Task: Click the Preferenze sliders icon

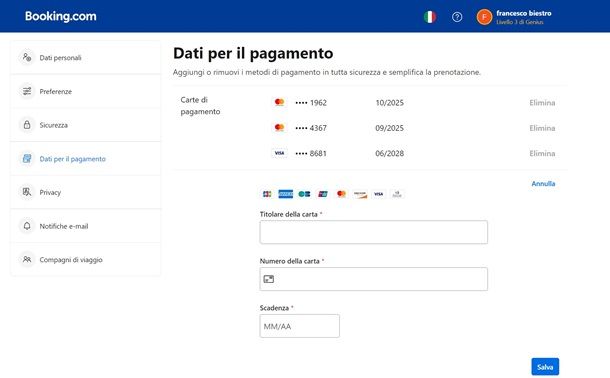Action: point(27,91)
